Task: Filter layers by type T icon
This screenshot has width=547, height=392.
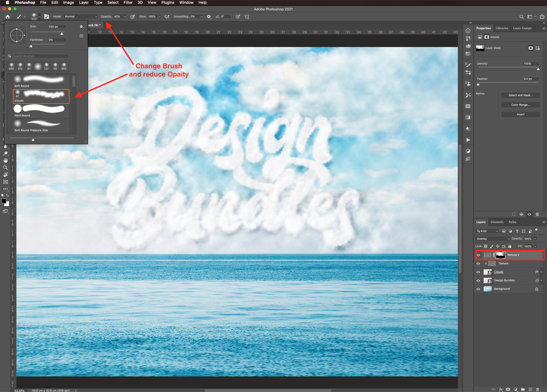Action: [x=517, y=231]
